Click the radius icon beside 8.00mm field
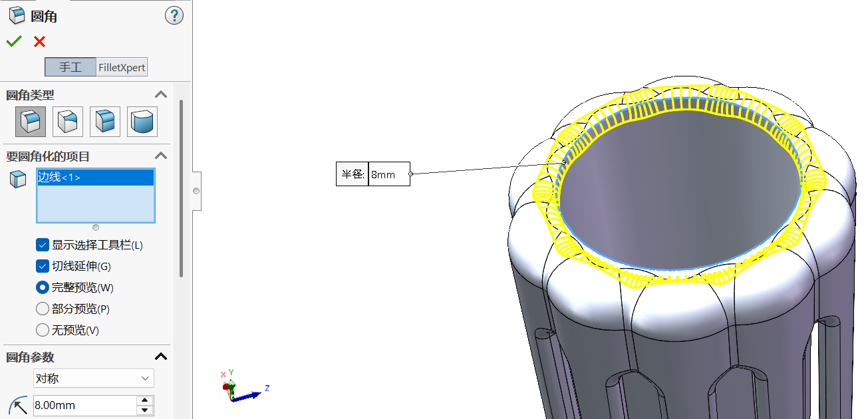Viewport: 868px width, 419px height. 19,405
